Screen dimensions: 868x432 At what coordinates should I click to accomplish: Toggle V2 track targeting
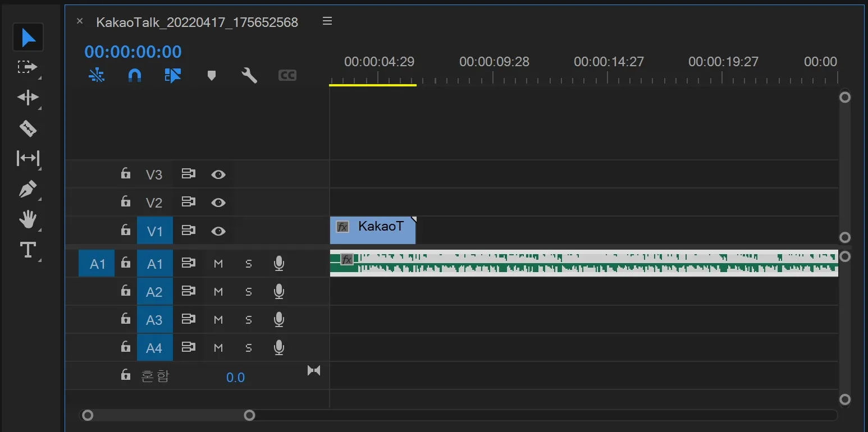[154, 203]
